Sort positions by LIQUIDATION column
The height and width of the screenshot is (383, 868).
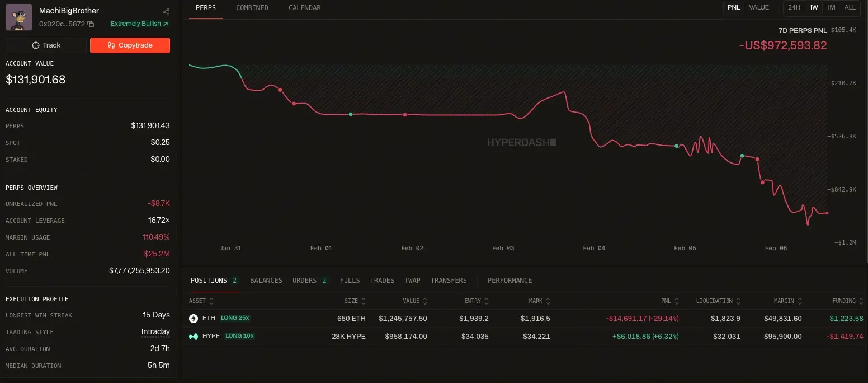tap(719, 301)
